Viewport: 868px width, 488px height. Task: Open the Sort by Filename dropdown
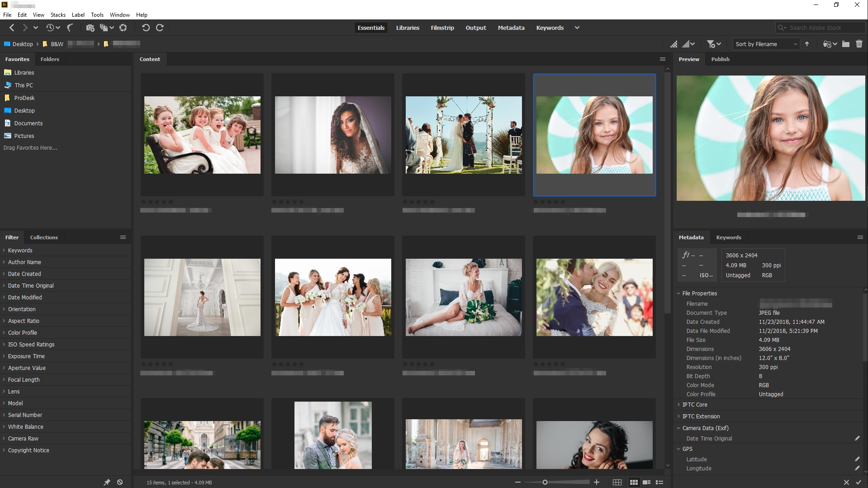tap(766, 44)
